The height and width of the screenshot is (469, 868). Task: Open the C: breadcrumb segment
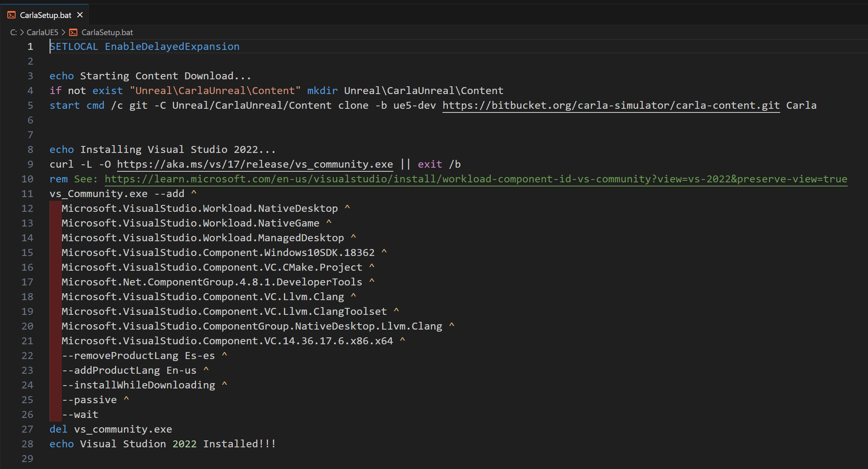[x=13, y=32]
